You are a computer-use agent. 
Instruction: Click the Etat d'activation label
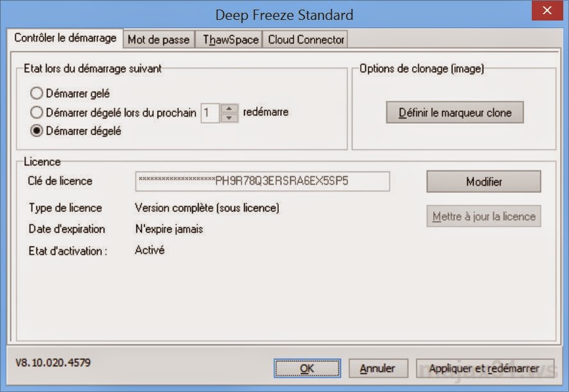click(x=68, y=251)
